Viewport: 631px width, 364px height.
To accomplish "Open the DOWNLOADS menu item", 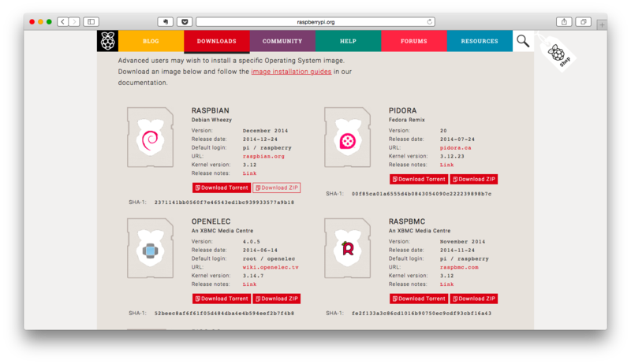I will click(216, 41).
